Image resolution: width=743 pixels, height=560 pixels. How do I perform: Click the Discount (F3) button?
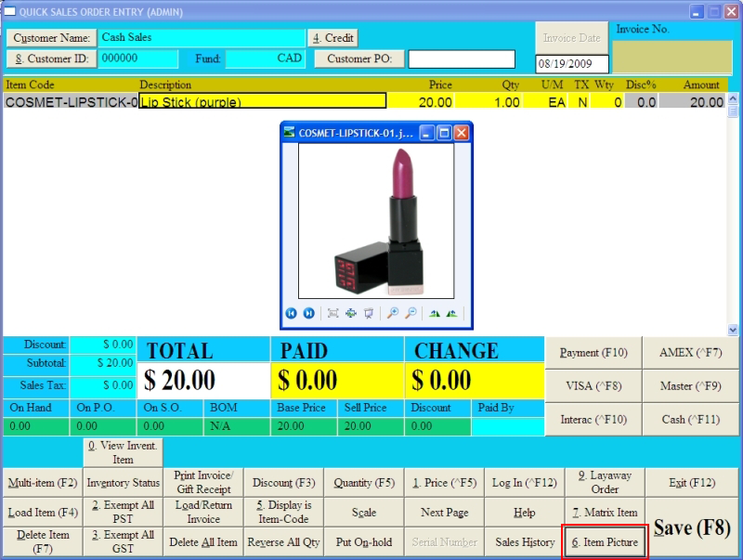click(284, 483)
